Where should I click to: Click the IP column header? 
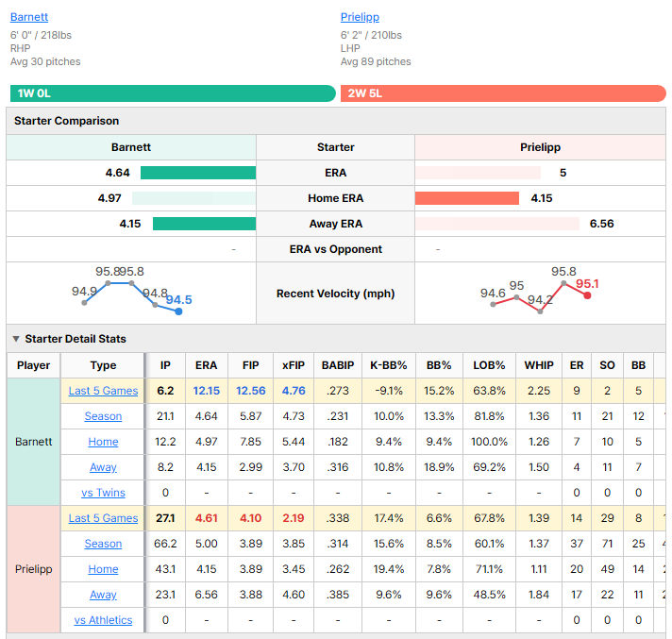(165, 365)
